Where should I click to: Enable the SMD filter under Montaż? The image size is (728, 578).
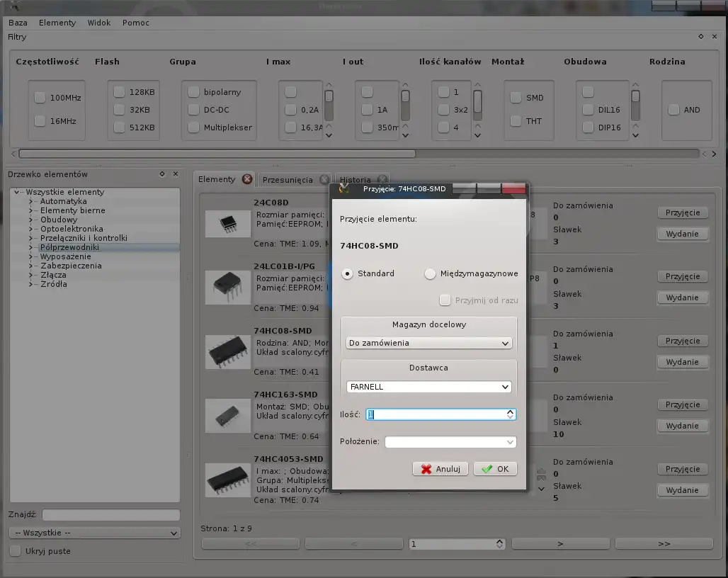click(516, 98)
